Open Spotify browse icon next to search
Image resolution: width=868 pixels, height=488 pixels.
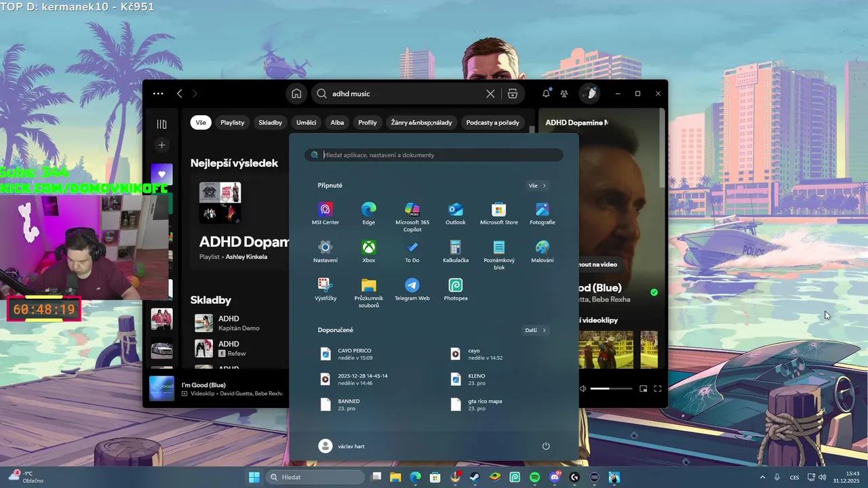pos(513,94)
